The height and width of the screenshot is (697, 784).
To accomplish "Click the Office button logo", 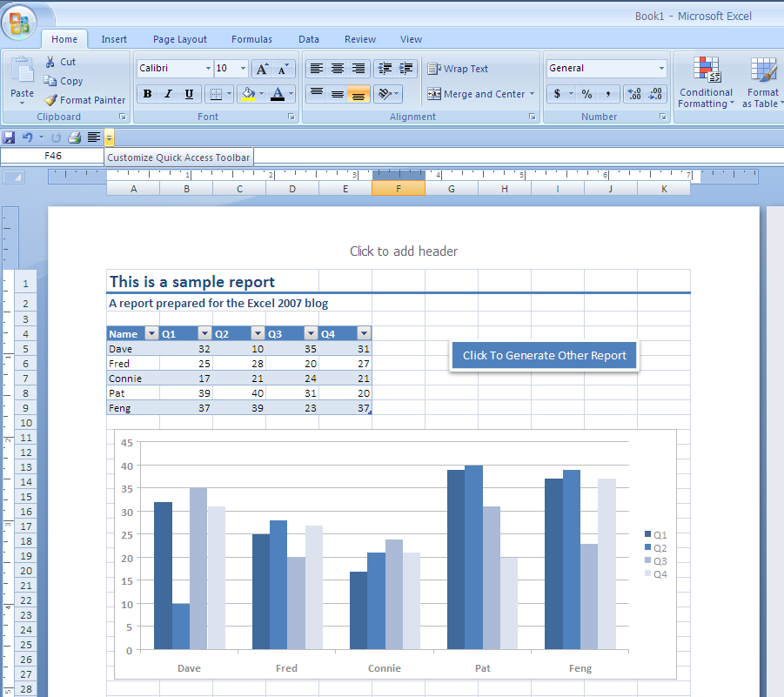I will click(x=19, y=23).
